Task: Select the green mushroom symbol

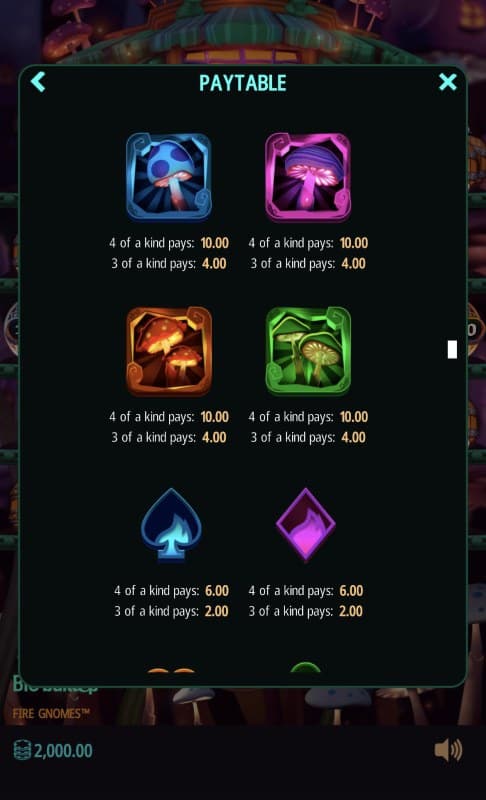Action: coord(308,351)
